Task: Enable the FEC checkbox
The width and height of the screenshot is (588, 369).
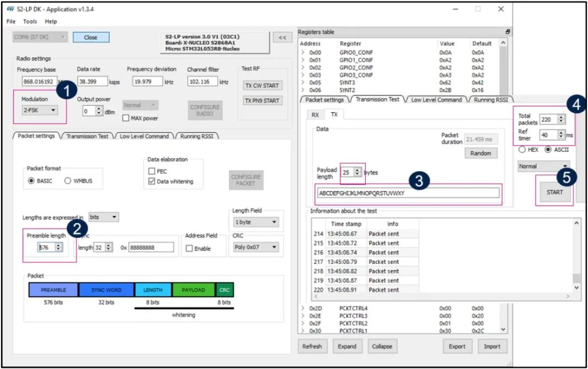Action: (x=152, y=171)
